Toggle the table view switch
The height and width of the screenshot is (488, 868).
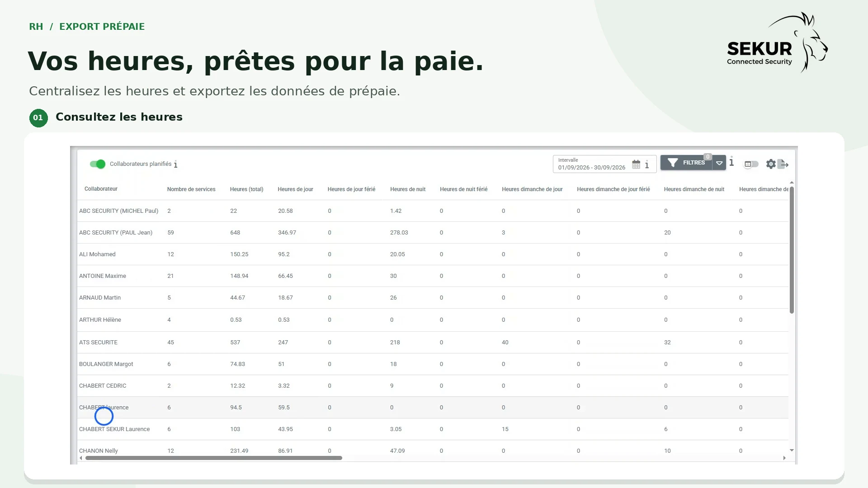pos(751,164)
